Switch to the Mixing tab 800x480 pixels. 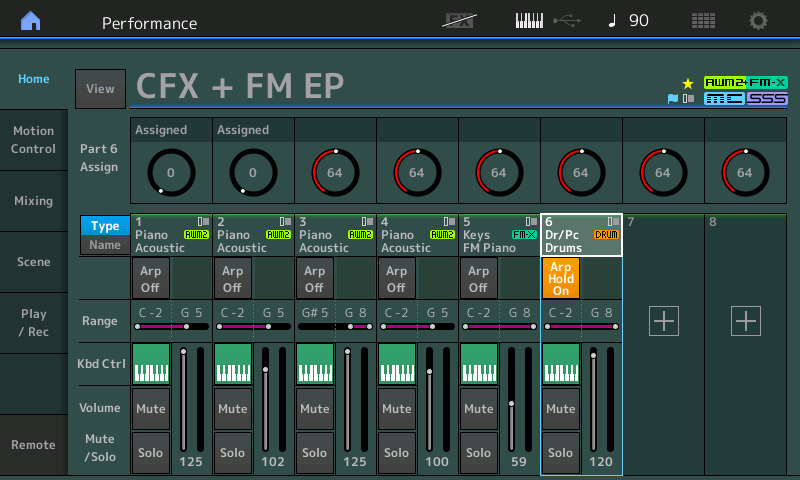click(34, 201)
